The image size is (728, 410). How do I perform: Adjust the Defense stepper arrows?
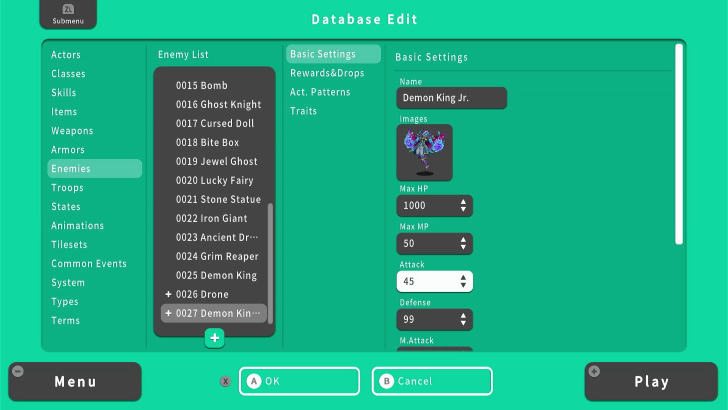point(463,319)
